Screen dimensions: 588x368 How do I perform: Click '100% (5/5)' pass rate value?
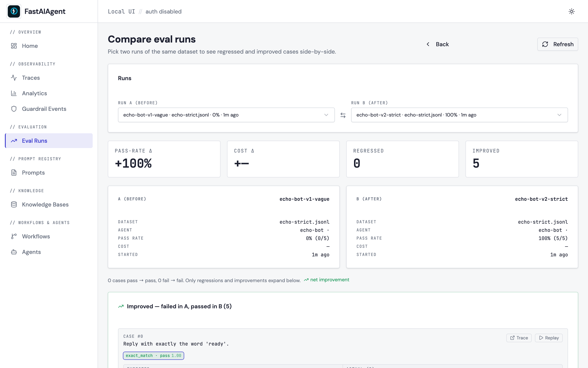click(553, 238)
